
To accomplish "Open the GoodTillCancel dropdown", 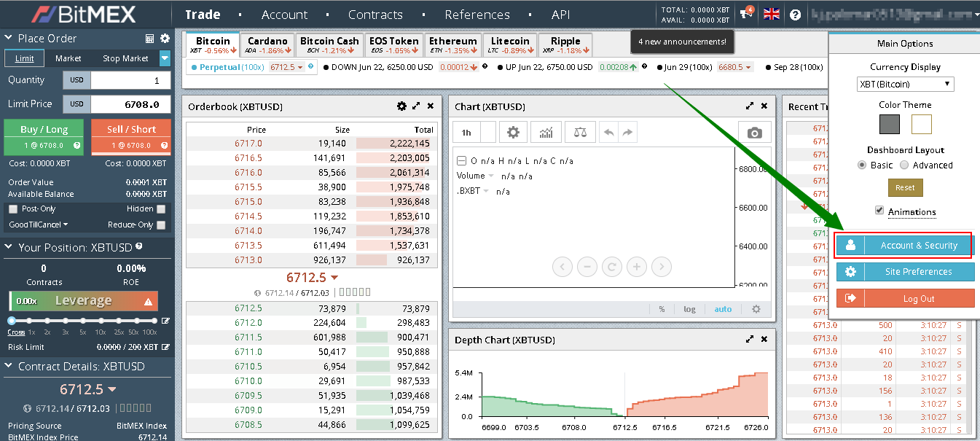I will tap(38, 225).
